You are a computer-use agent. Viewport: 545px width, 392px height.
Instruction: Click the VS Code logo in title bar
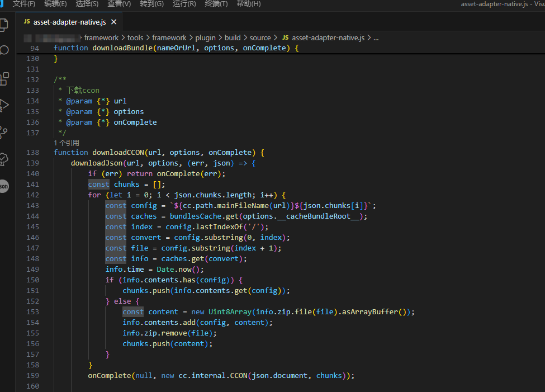click(2, 4)
